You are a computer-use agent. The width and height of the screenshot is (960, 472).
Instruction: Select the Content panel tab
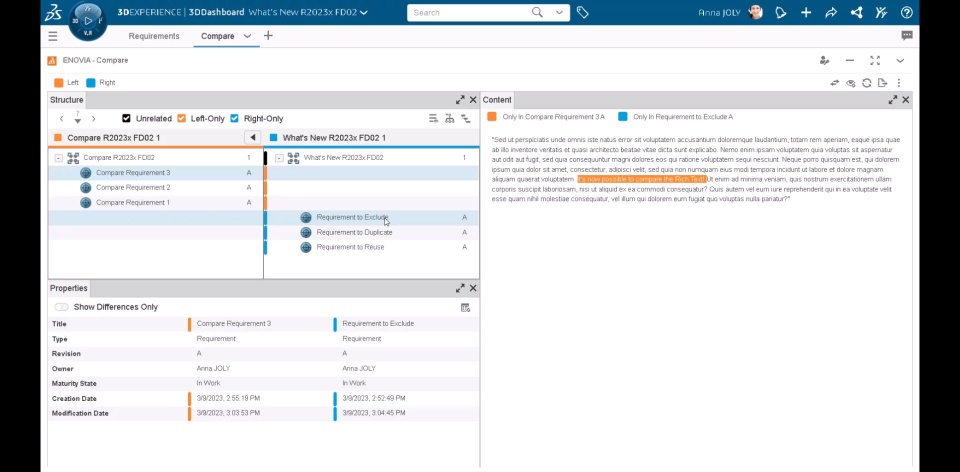pos(497,100)
